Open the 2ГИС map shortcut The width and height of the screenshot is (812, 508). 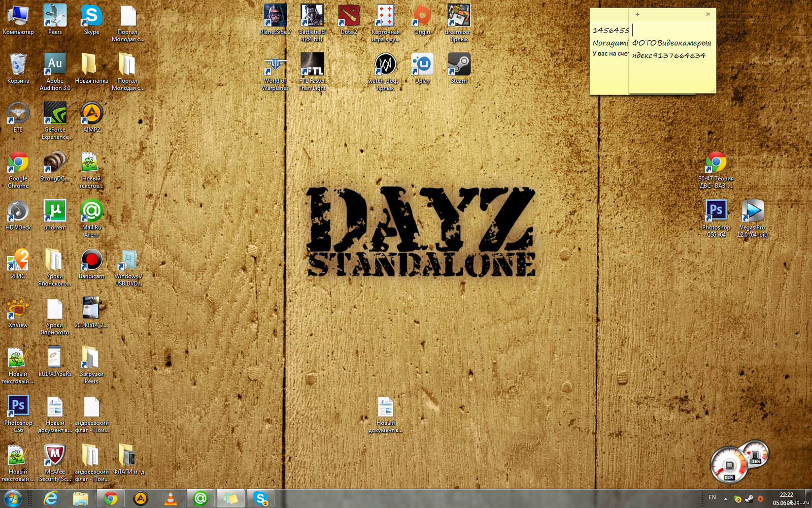click(x=18, y=264)
